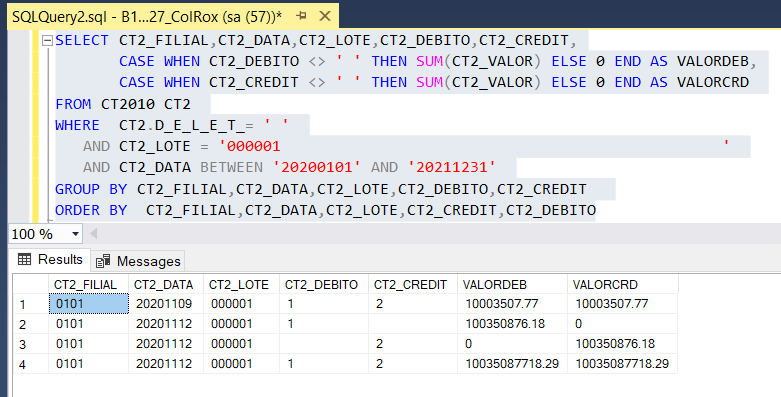Click the '20200101' date literal
The width and height of the screenshot is (781, 397).
[x=316, y=167]
